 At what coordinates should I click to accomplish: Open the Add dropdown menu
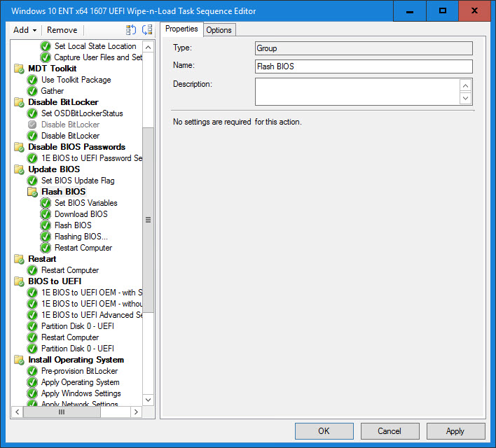pyautogui.click(x=25, y=30)
